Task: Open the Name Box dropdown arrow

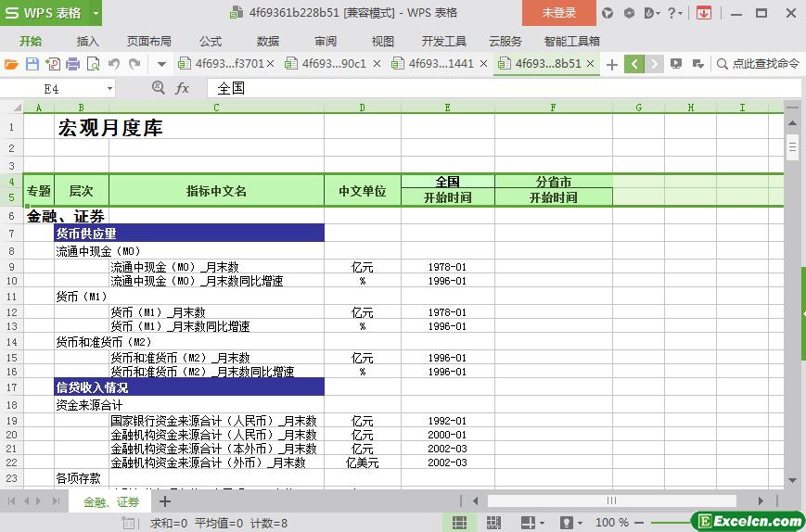Action: (109, 89)
